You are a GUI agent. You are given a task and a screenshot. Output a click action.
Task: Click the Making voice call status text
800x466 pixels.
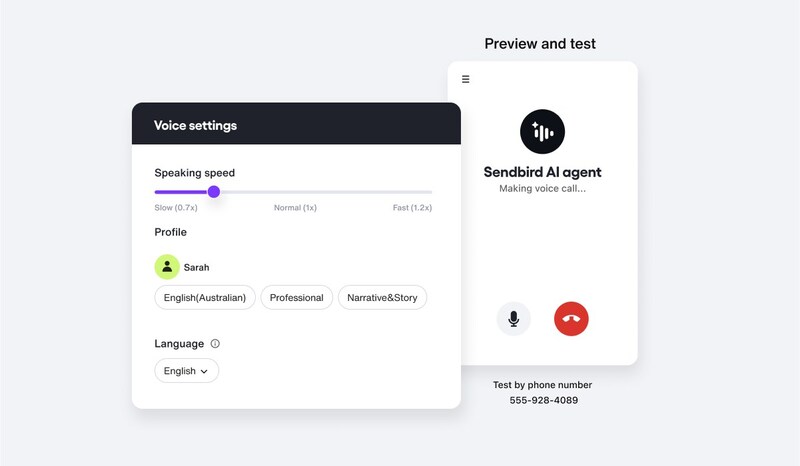pos(542,188)
